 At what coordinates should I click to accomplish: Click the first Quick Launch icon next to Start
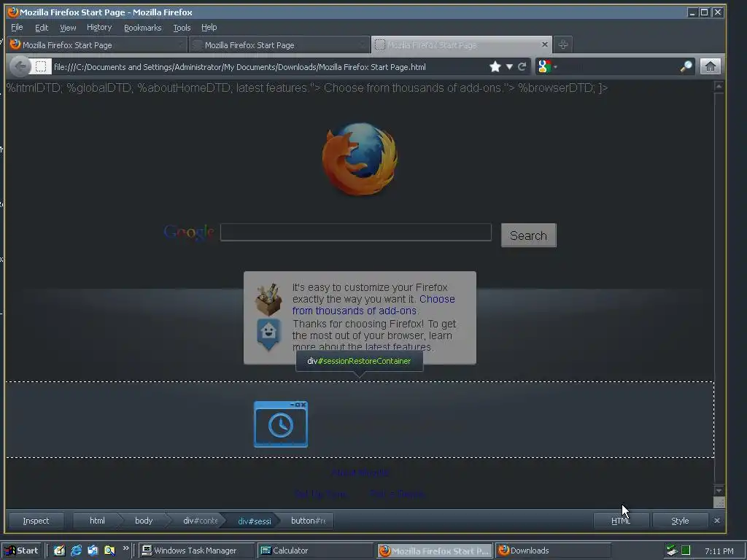click(59, 551)
